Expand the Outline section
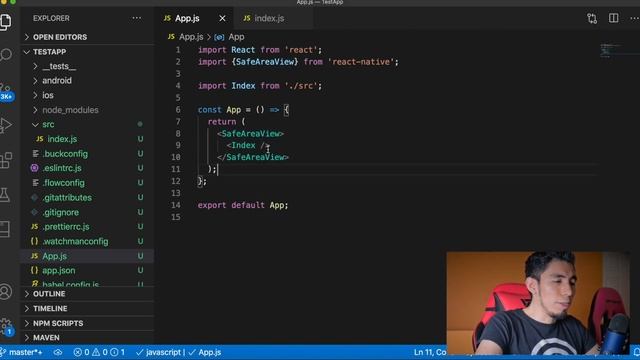 click(x=87, y=294)
